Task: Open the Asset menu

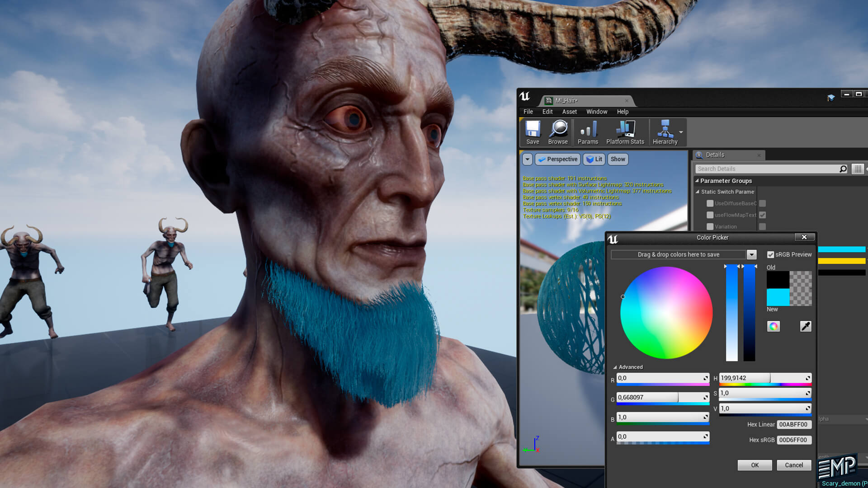Action: (x=569, y=112)
